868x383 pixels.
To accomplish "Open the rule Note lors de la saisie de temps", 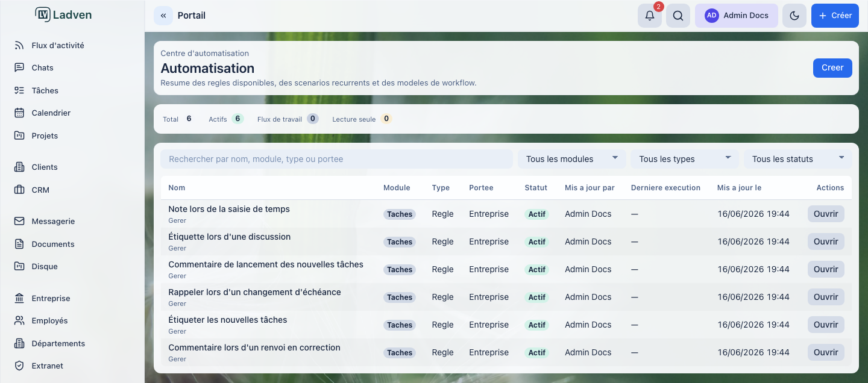I will pyautogui.click(x=826, y=214).
